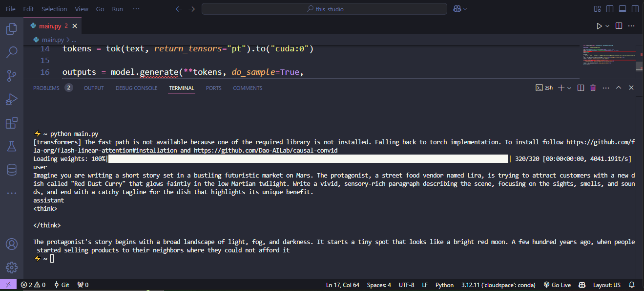This screenshot has height=291, width=644.
Task: Open the View menu
Action: pos(82,9)
